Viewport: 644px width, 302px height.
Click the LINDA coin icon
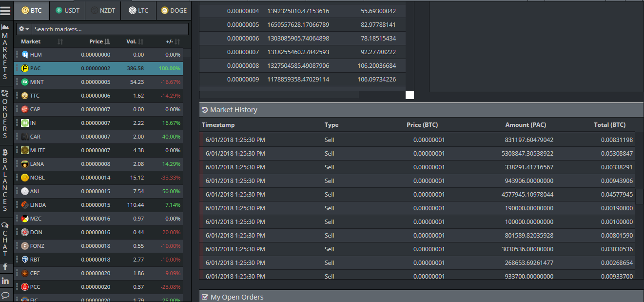pyautogui.click(x=25, y=205)
